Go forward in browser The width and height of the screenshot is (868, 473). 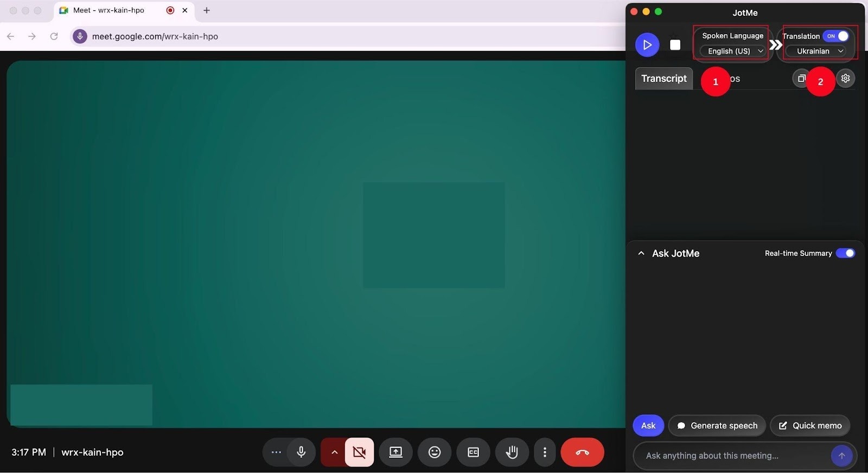click(x=32, y=36)
